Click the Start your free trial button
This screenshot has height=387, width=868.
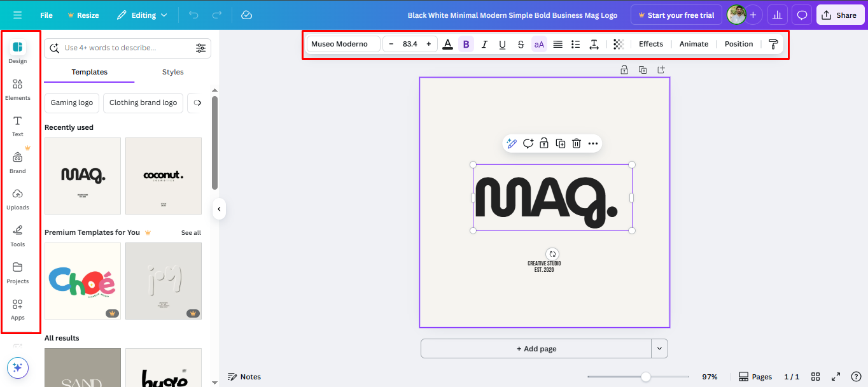(676, 14)
